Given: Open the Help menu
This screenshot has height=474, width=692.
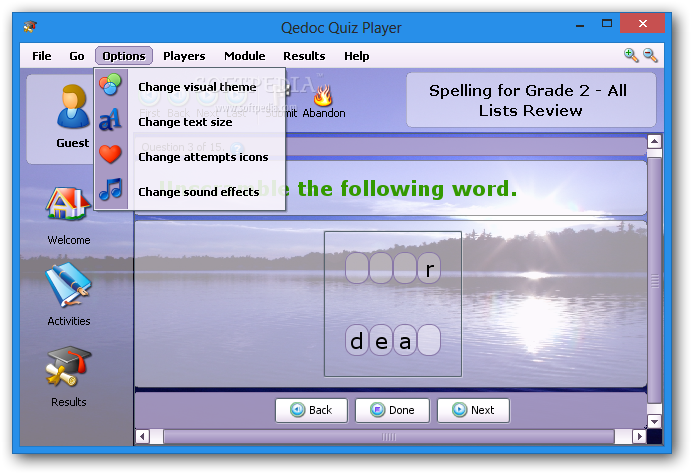Looking at the screenshot, I should (x=357, y=56).
